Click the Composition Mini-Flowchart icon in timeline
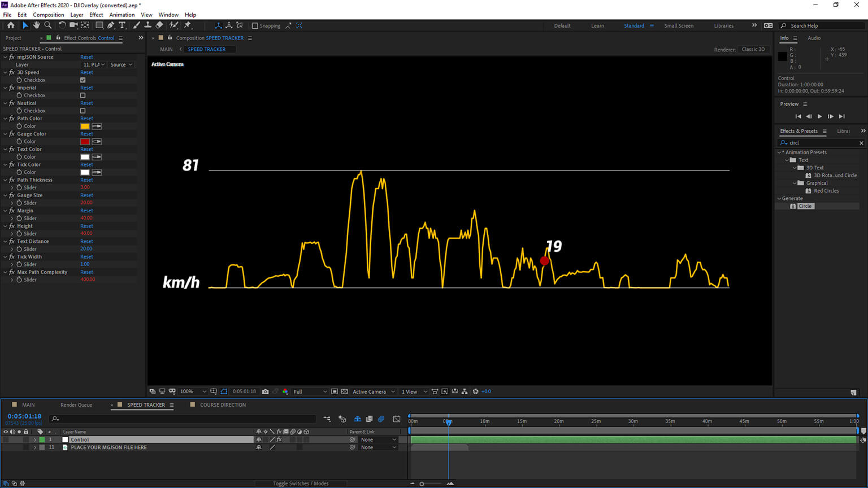Image resolution: width=868 pixels, height=488 pixels. [327, 419]
